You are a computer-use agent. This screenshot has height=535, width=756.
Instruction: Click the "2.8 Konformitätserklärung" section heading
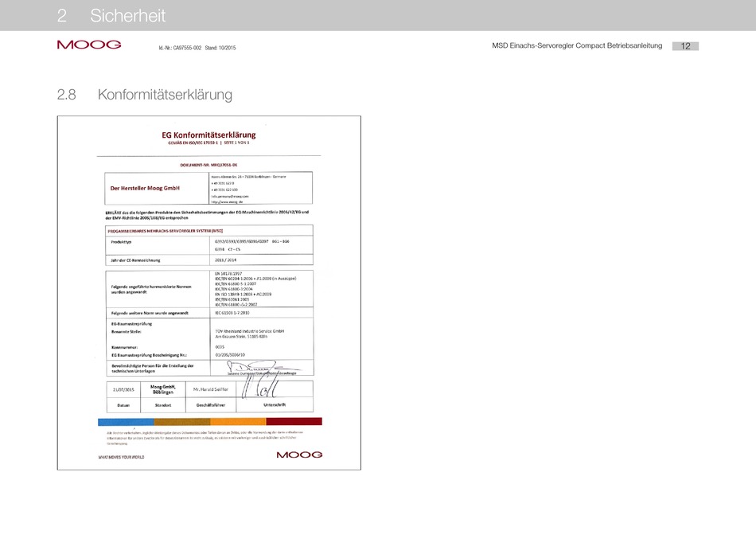point(145,95)
